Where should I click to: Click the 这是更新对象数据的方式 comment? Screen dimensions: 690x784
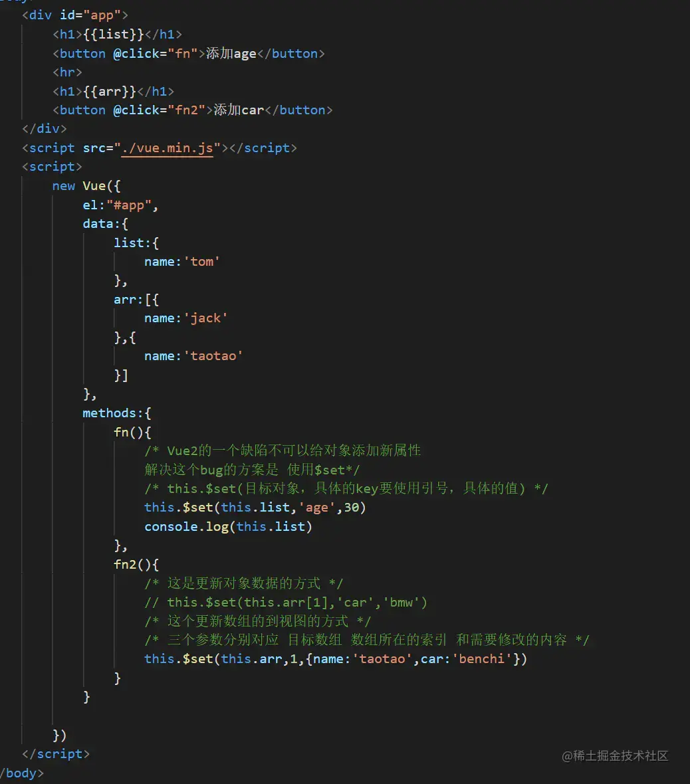(x=244, y=583)
